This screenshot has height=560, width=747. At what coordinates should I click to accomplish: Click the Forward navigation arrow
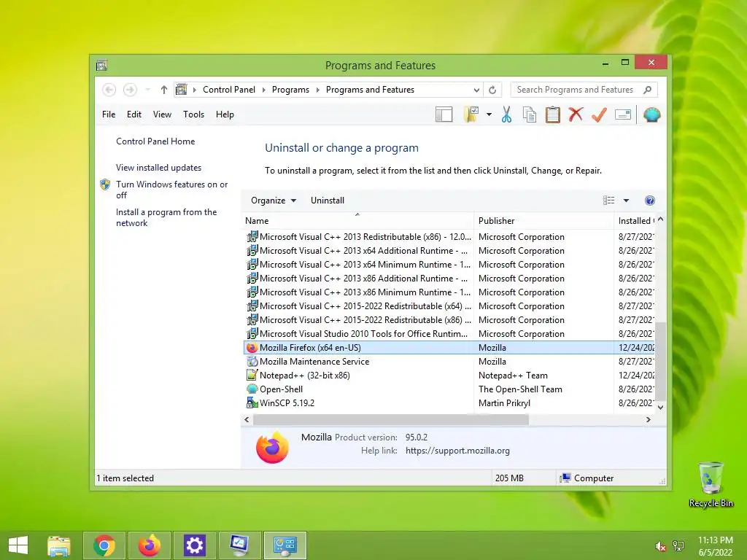tap(130, 90)
